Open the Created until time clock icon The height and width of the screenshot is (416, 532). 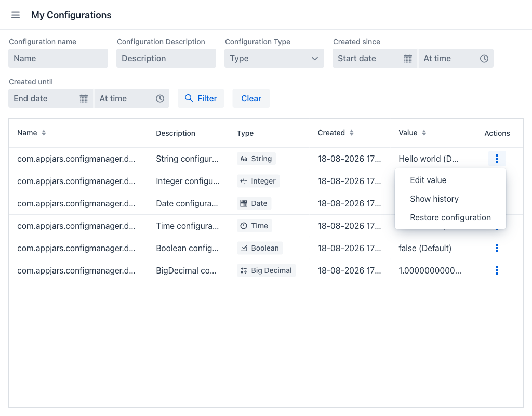tap(160, 98)
